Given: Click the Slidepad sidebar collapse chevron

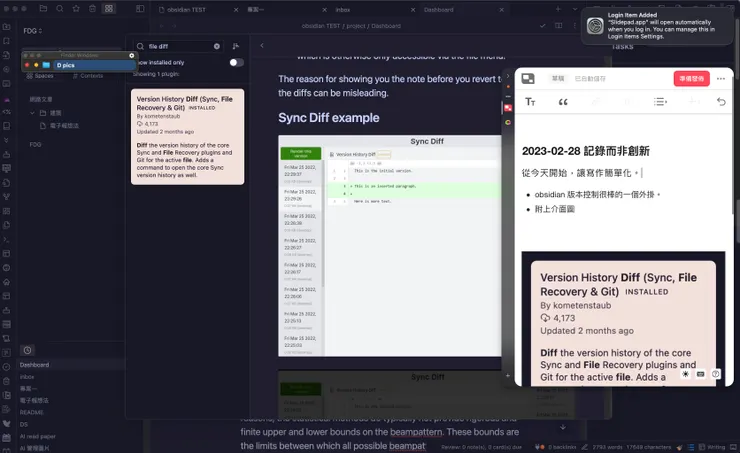Looking at the screenshot, I should point(508,76).
